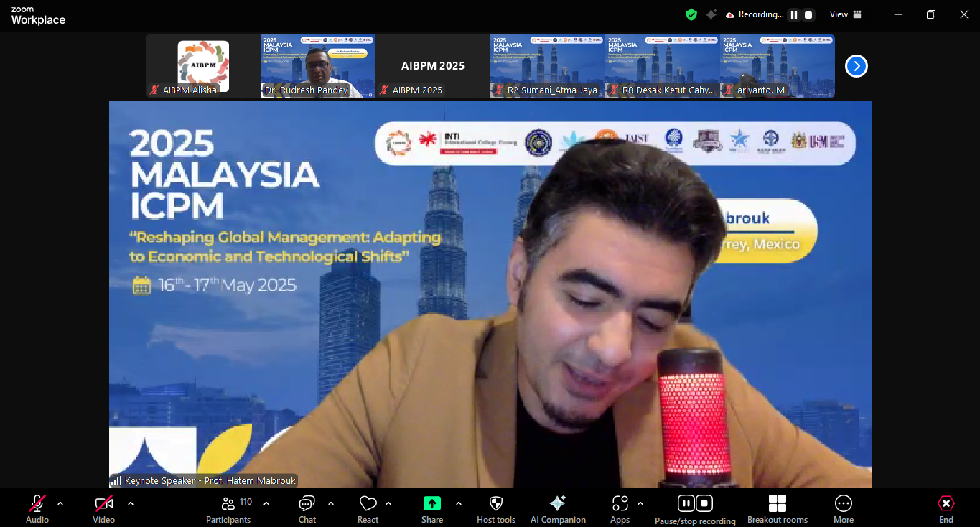Pause recording in the bottom toolbar
Viewport: 980px width, 527px height.
pos(686,503)
